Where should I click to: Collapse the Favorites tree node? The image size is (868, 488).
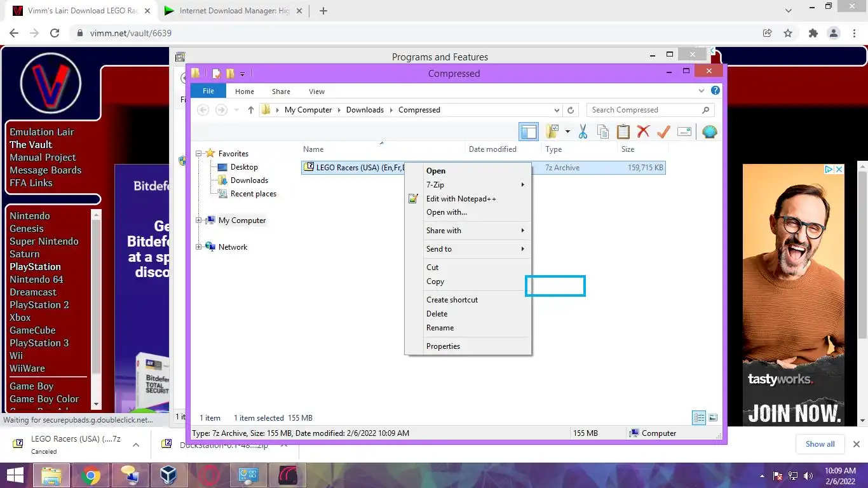point(199,153)
